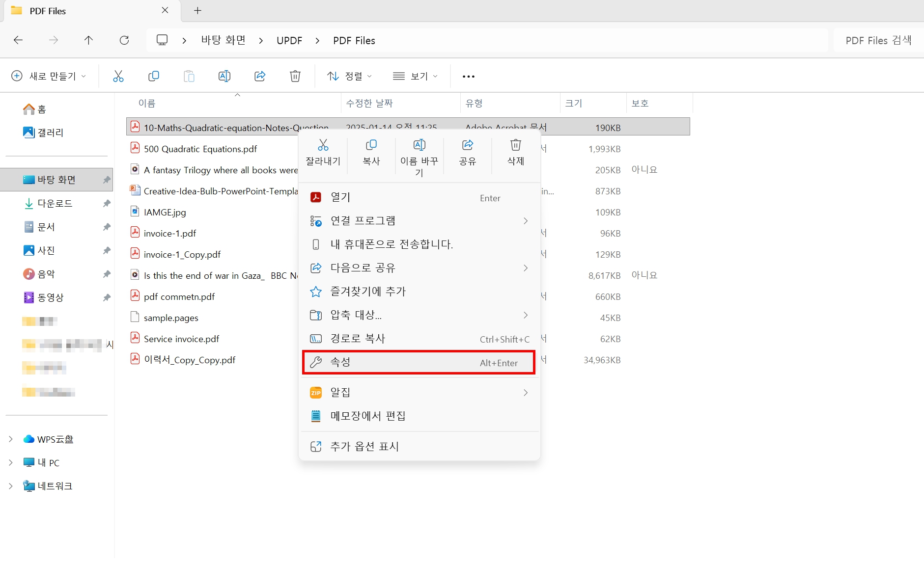Delete the file using the 삭제 trash icon
The width and height of the screenshot is (924, 561).
(x=514, y=151)
